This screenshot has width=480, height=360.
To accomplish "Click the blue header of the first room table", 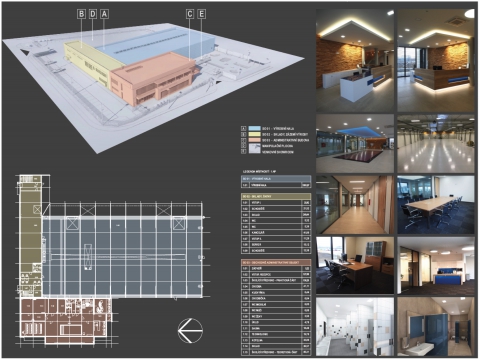I will pyautogui.click(x=276, y=179).
